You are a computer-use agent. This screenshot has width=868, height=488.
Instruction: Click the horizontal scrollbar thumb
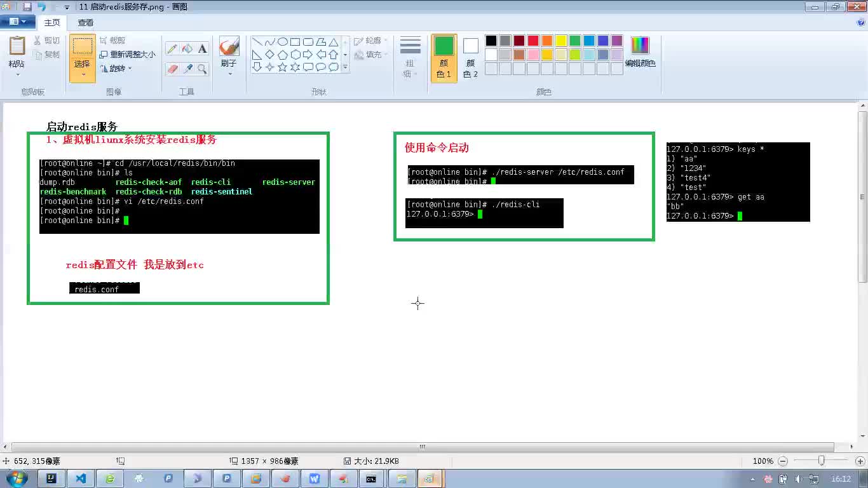point(422,447)
